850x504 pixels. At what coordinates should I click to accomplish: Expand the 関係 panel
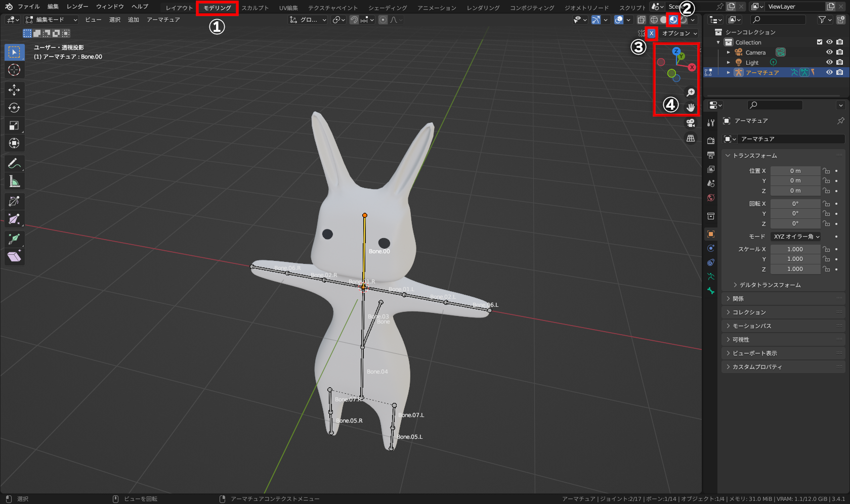(x=738, y=298)
